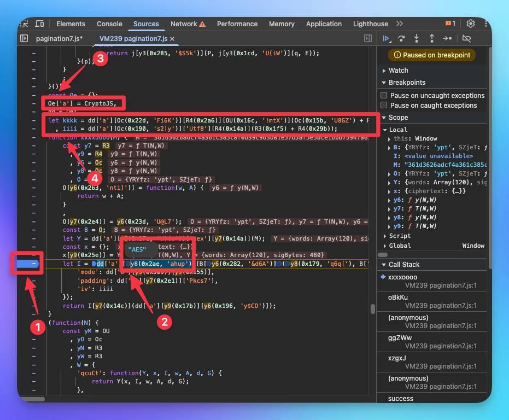Click the Scope pane horizontal scrollbar

click(x=383, y=255)
